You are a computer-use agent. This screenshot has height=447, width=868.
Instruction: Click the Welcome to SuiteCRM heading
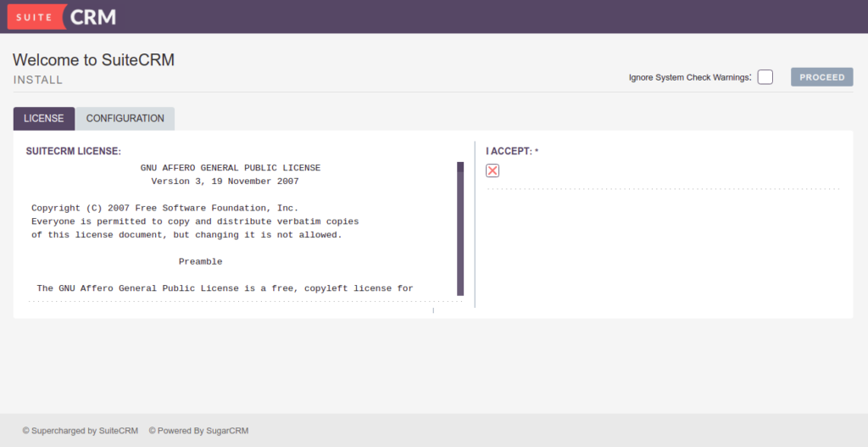coord(93,60)
